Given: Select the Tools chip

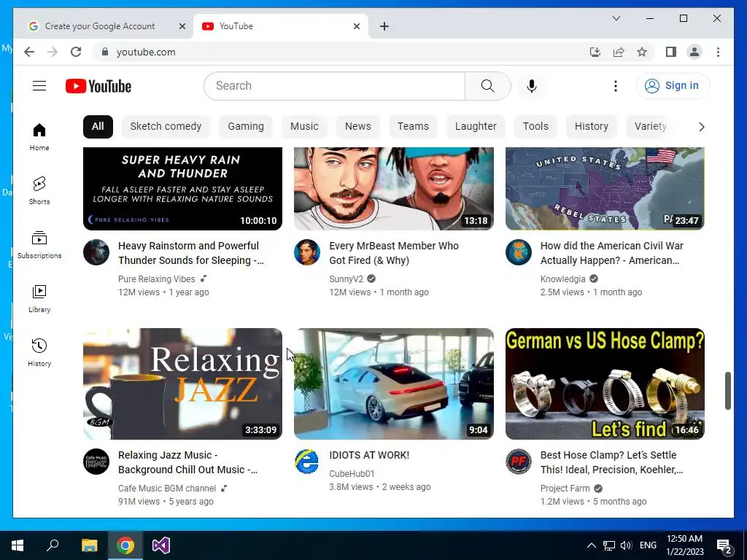Looking at the screenshot, I should pos(535,126).
